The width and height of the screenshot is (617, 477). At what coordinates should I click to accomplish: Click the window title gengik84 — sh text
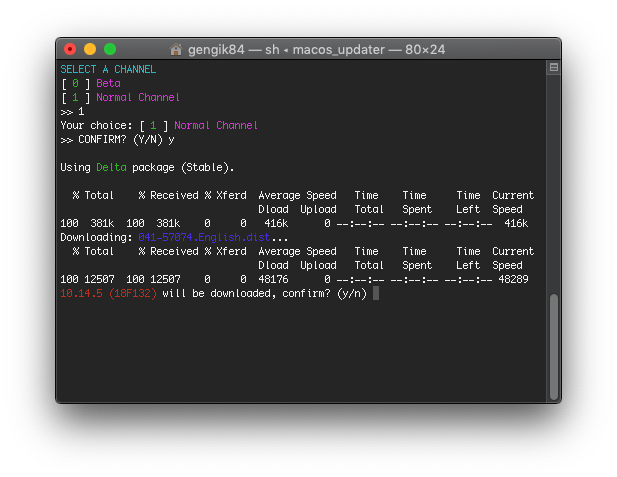(234, 50)
